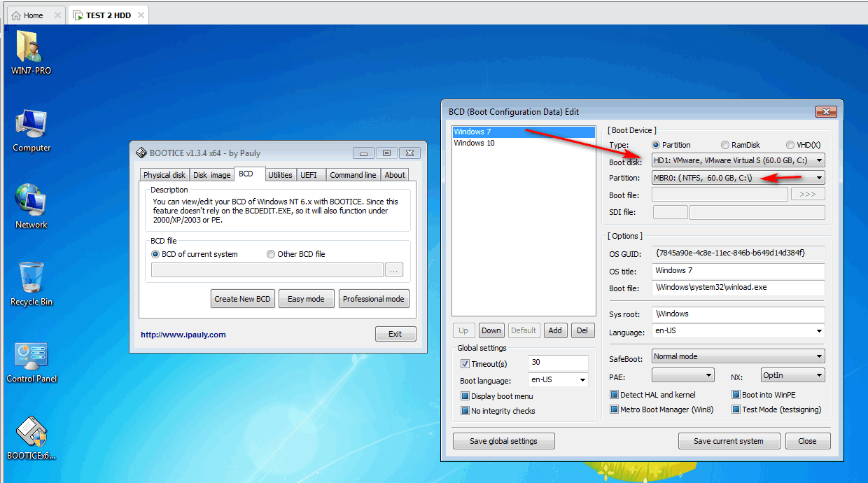868x483 pixels.
Task: Switch to the Physical disk tab
Action: click(164, 175)
